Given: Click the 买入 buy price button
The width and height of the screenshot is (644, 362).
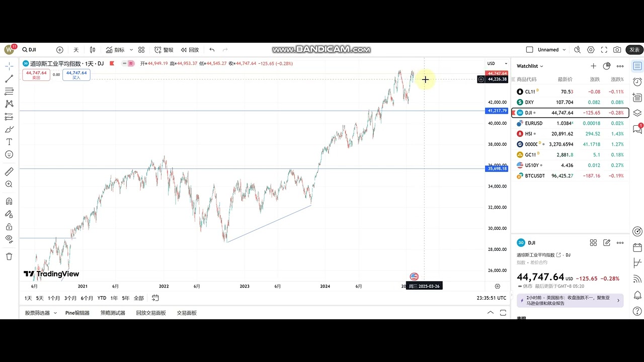Looking at the screenshot, I should pos(76,75).
